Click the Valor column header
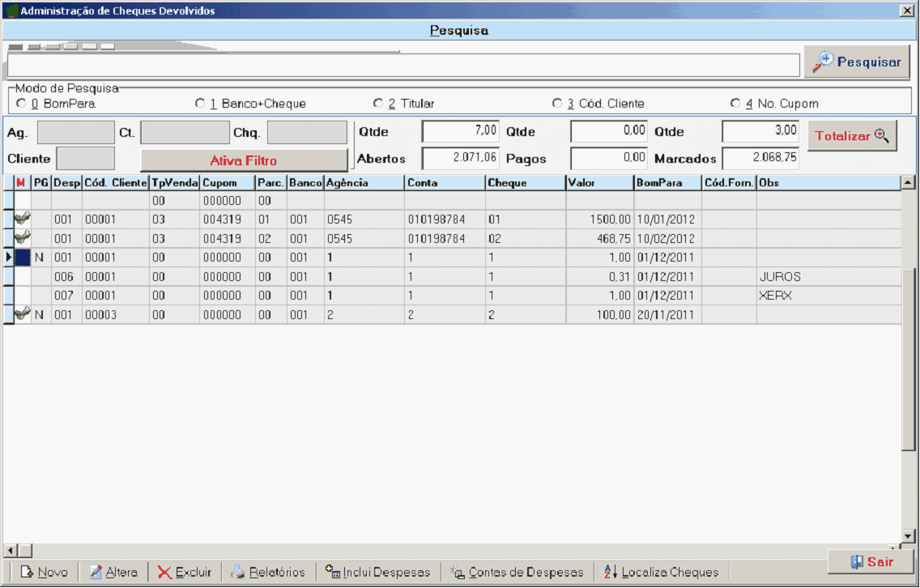The height and width of the screenshot is (588, 920). click(x=599, y=183)
